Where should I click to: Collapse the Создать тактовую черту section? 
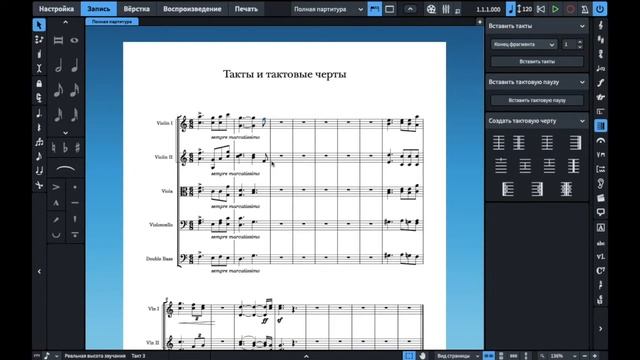click(582, 121)
